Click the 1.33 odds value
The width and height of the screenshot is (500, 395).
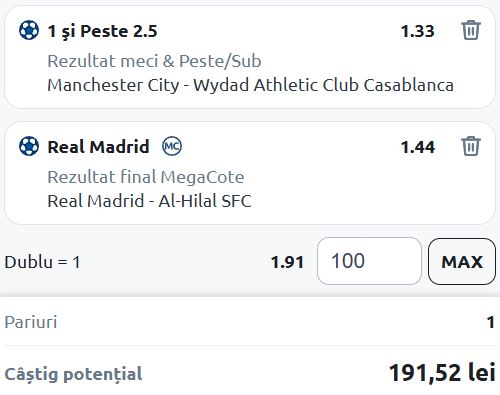click(x=417, y=31)
